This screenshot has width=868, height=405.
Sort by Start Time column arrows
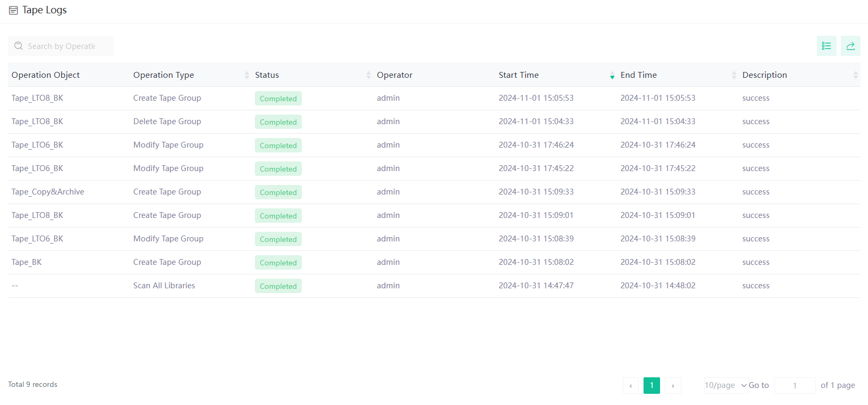(612, 75)
